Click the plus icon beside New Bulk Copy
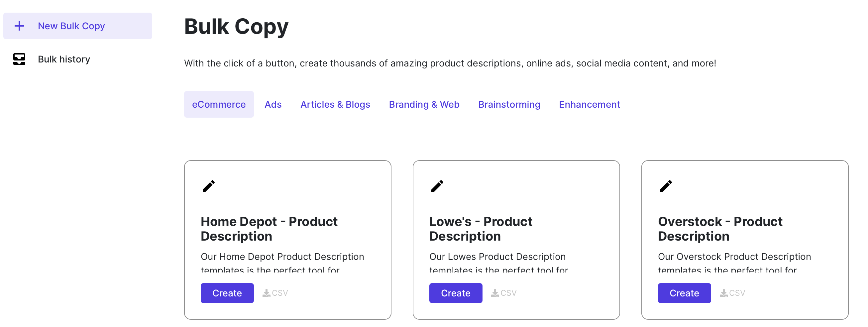 19,26
